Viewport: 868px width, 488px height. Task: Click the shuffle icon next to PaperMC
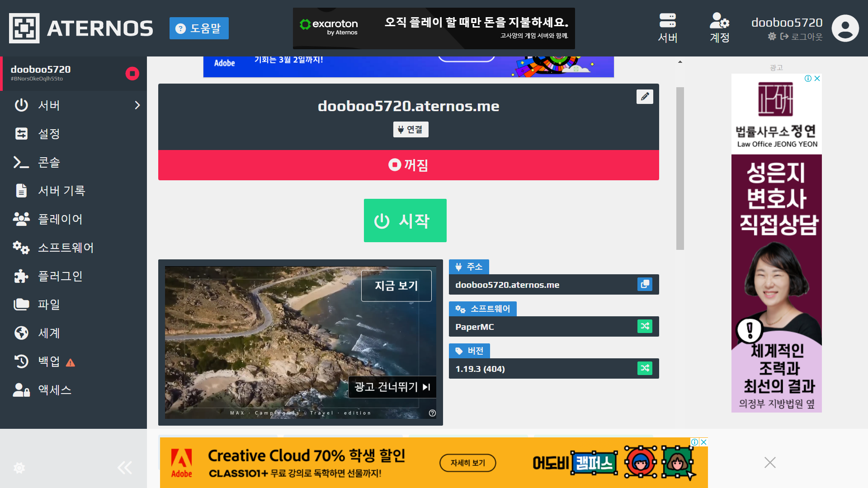point(645,326)
